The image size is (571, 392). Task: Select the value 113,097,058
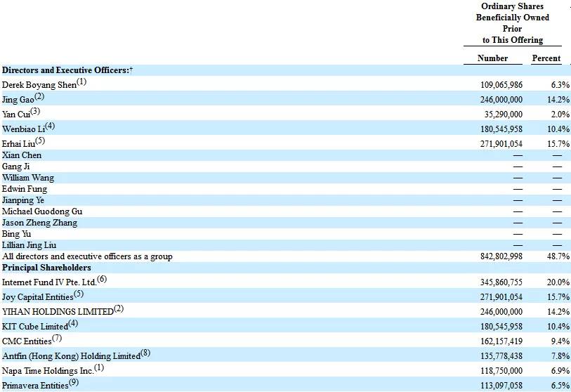coord(501,386)
